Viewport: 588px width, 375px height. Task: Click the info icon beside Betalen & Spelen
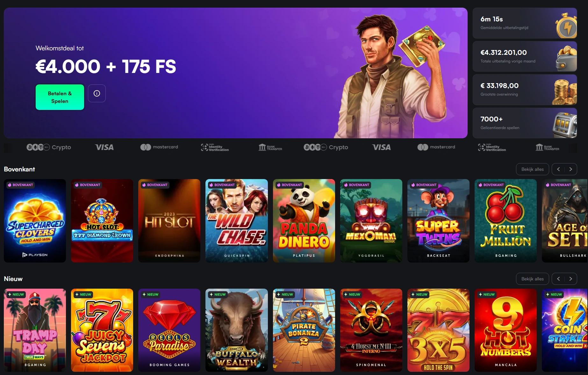point(97,93)
